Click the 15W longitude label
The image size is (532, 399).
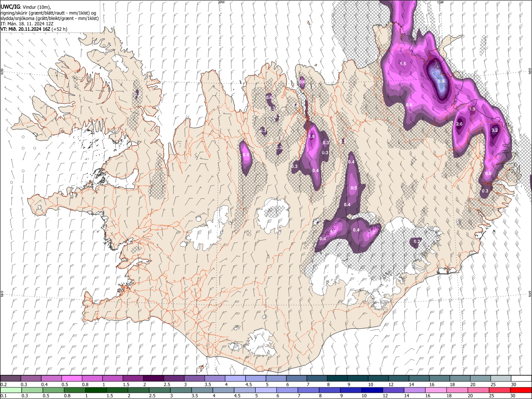pos(440,2)
